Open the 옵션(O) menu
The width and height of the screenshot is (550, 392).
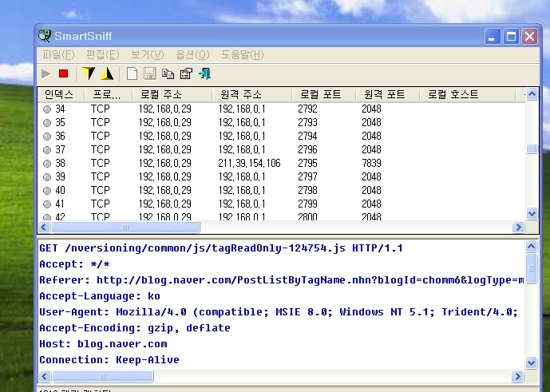(192, 55)
